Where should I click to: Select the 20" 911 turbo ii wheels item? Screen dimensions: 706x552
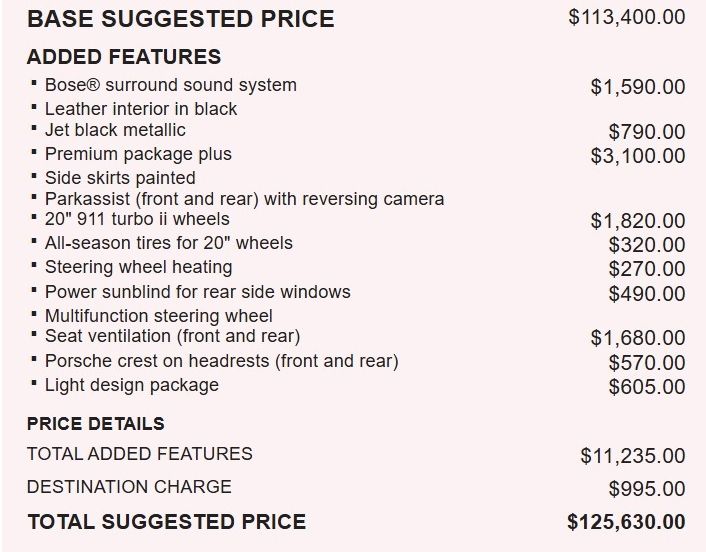(137, 220)
